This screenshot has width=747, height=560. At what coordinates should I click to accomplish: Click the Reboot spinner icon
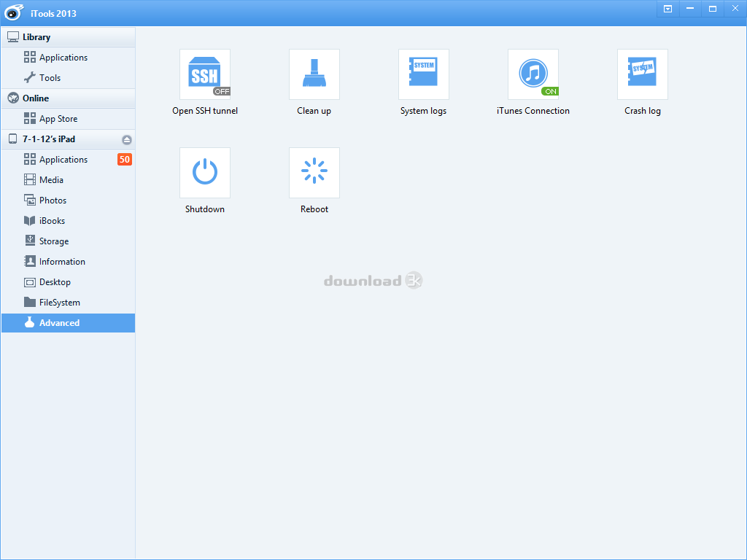point(314,172)
